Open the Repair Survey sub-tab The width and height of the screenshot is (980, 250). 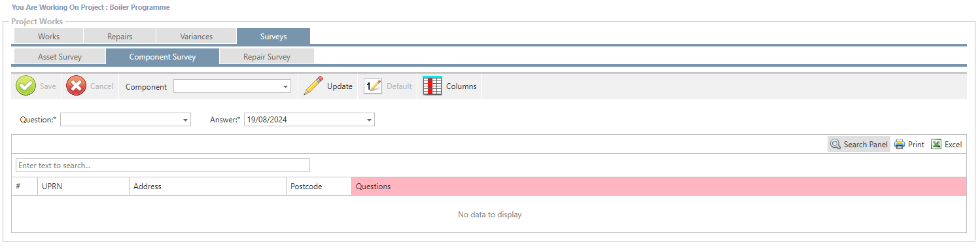point(267,56)
